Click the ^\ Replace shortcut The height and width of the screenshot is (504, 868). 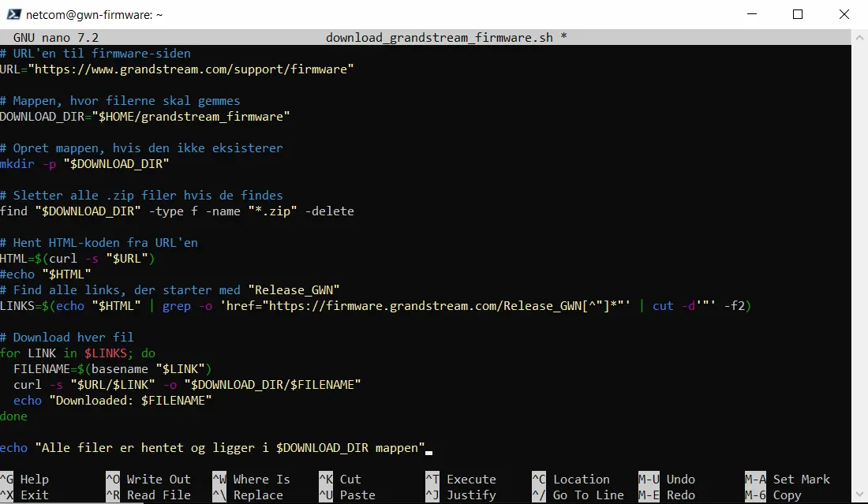[248, 495]
